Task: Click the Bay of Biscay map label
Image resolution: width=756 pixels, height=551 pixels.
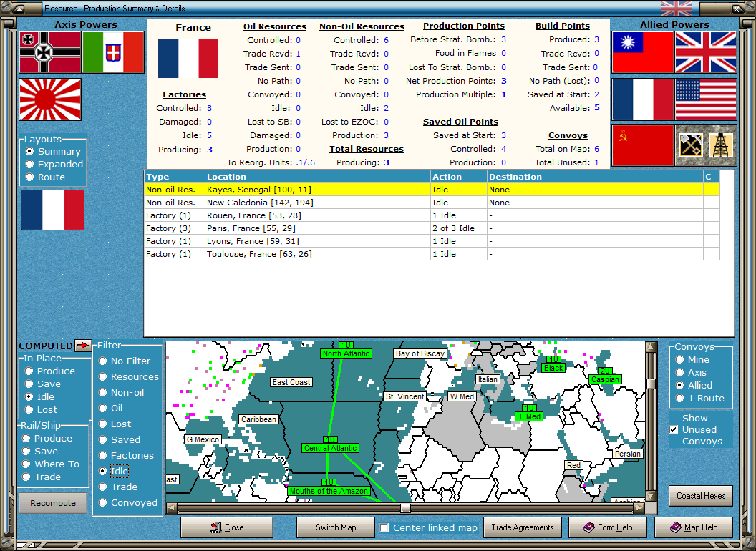Action: point(420,353)
